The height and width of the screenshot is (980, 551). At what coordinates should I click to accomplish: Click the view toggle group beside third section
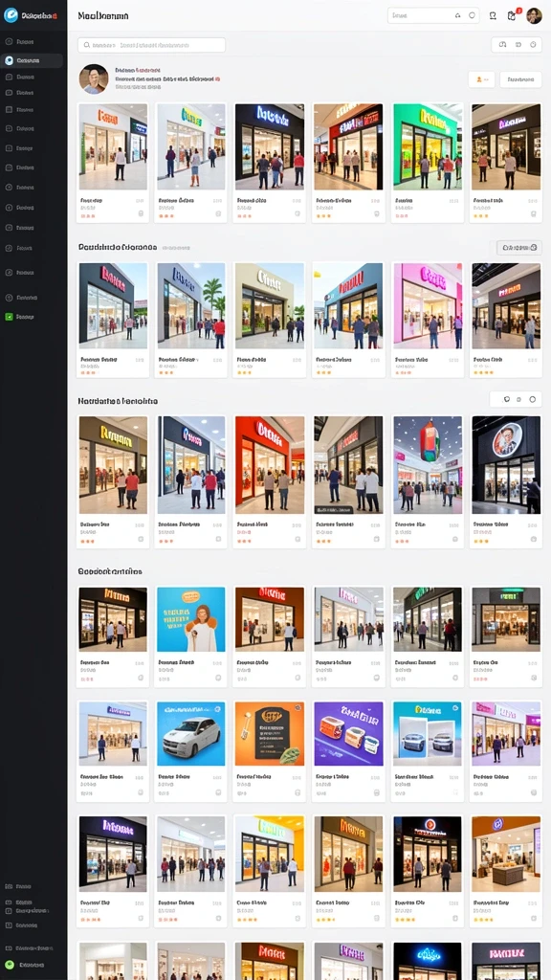pos(516,399)
